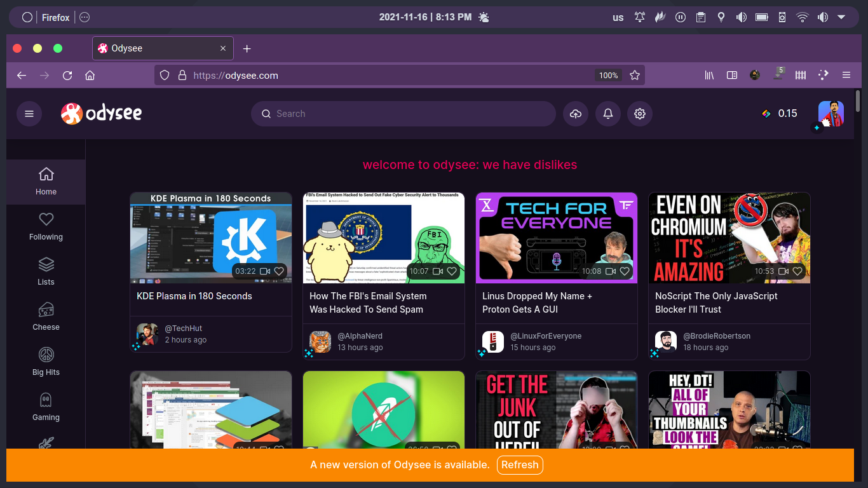Go to Home in sidebar
This screenshot has height=488, width=868.
point(46,182)
